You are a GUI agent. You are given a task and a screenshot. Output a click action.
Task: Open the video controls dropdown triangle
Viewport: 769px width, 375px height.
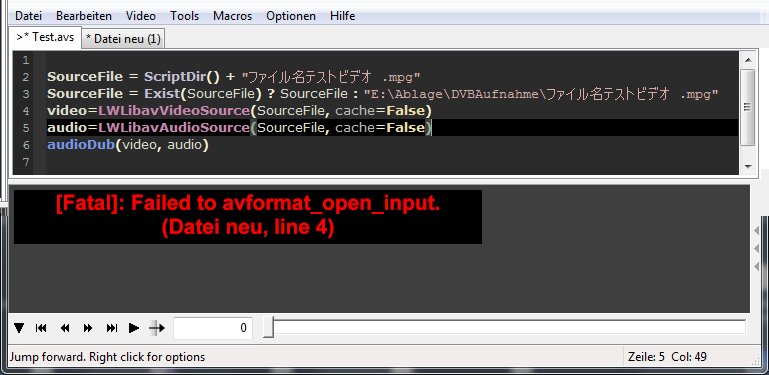point(19,328)
